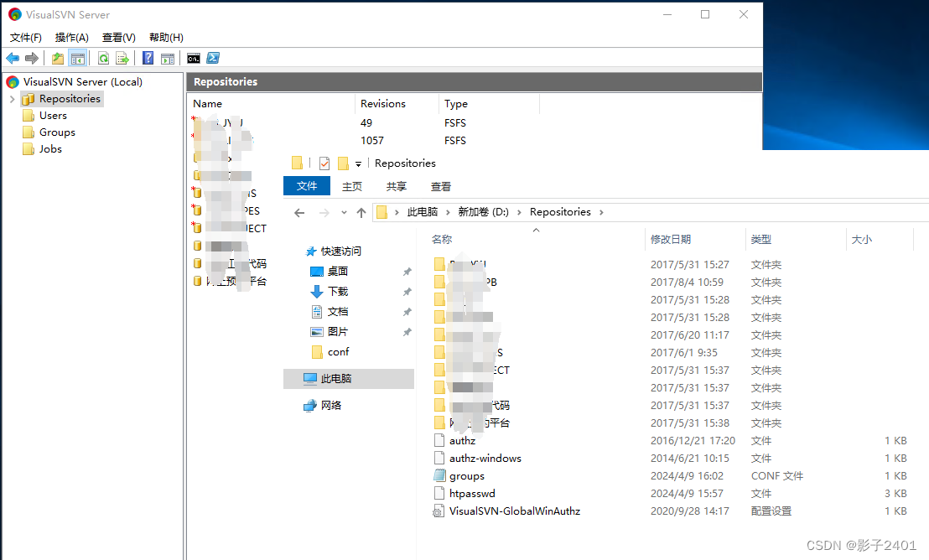Image resolution: width=929 pixels, height=560 pixels.
Task: Switch to the Explorer 主页 tab
Action: click(352, 186)
